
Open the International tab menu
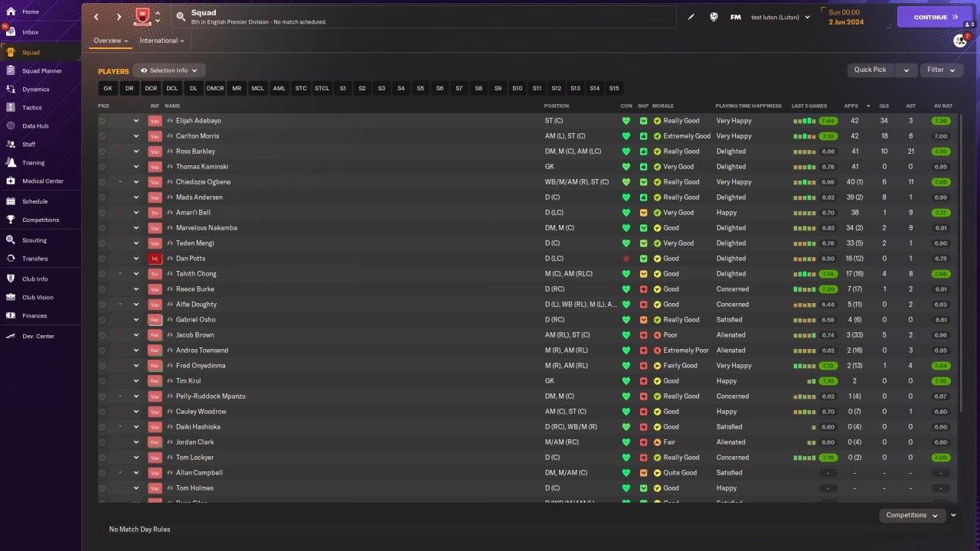162,41
